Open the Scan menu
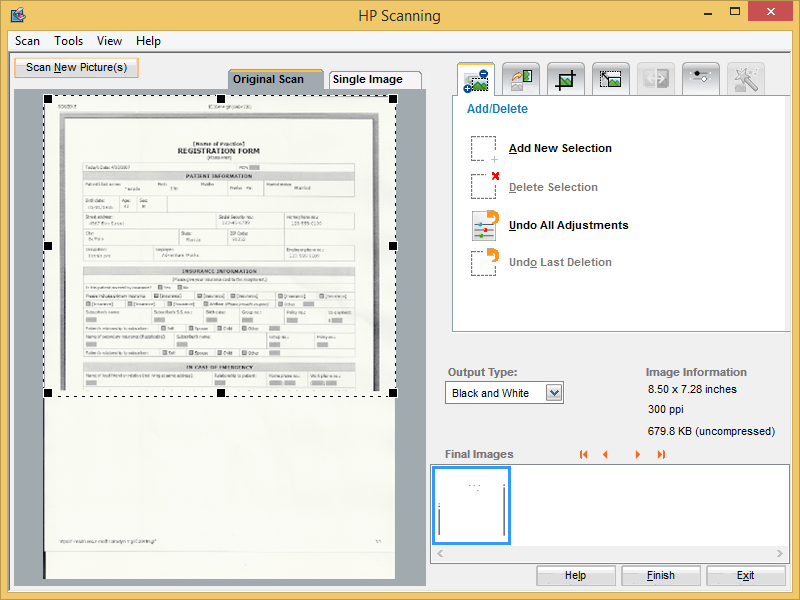 tap(27, 41)
